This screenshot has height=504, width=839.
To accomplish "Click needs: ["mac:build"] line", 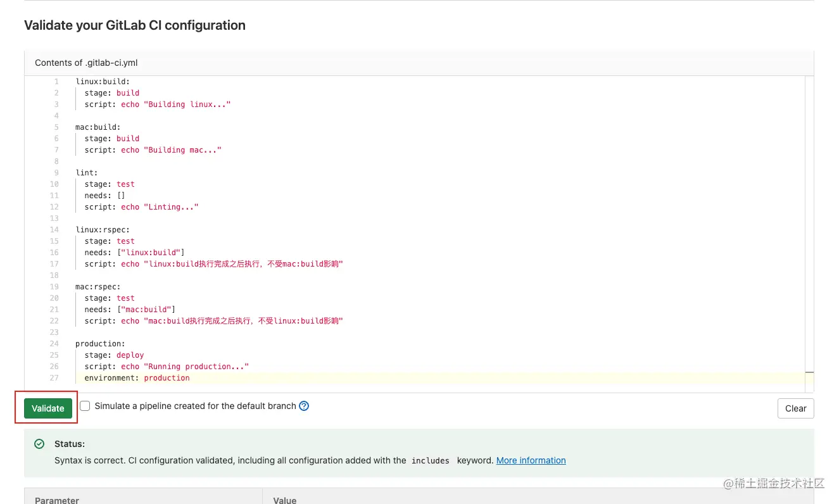I will [x=130, y=310].
